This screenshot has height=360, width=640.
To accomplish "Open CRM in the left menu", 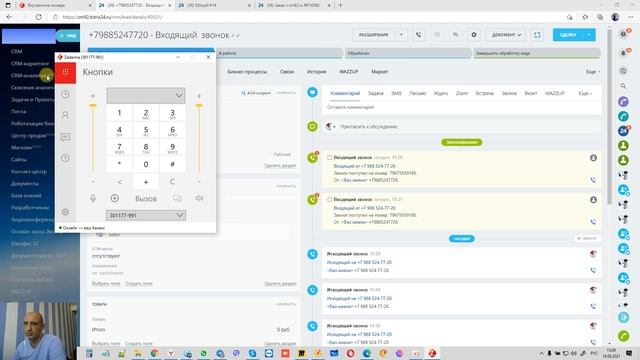I will (x=17, y=51).
